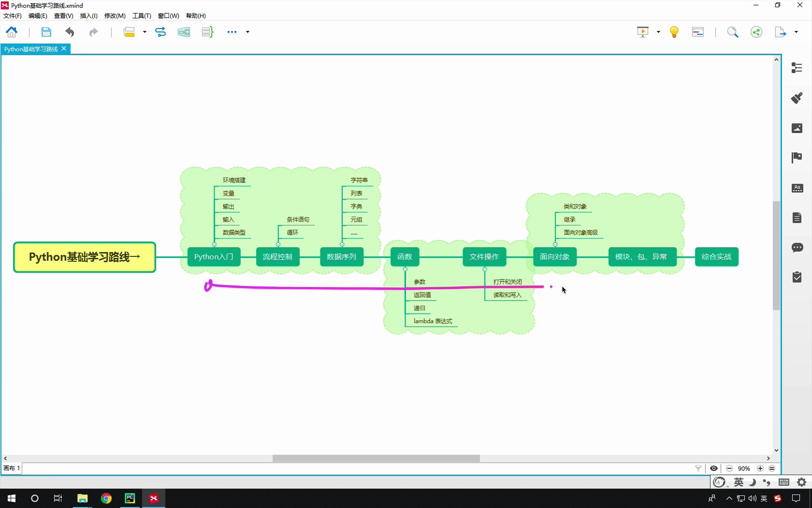The width and height of the screenshot is (812, 508).
Task: Click the horizontal scrollbar thumb
Action: pyautogui.click(x=376, y=458)
